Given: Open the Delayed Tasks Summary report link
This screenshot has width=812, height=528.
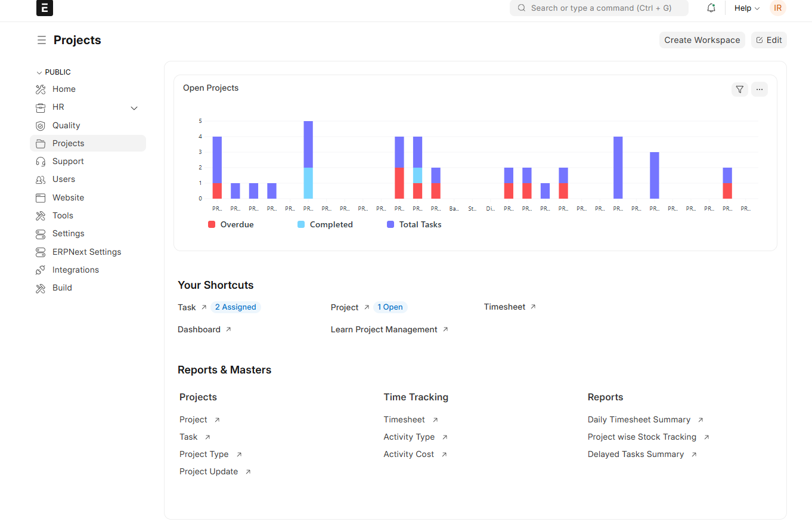Looking at the screenshot, I should (x=636, y=455).
